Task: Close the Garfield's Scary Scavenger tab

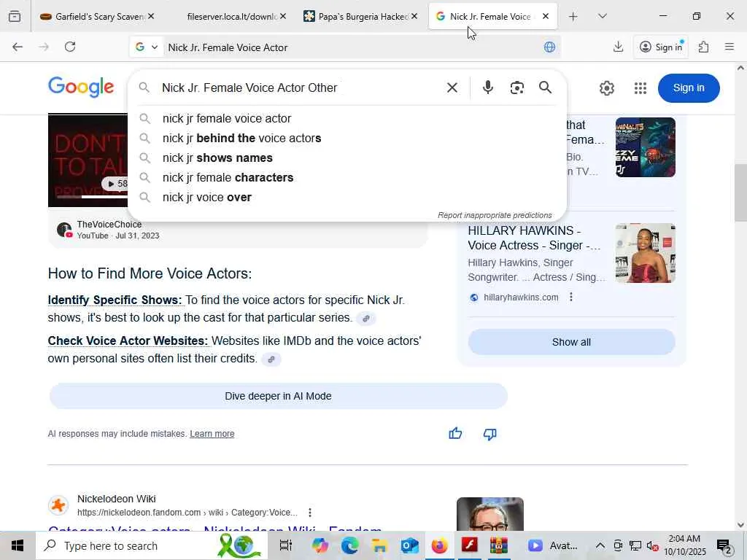Action: 151,17
